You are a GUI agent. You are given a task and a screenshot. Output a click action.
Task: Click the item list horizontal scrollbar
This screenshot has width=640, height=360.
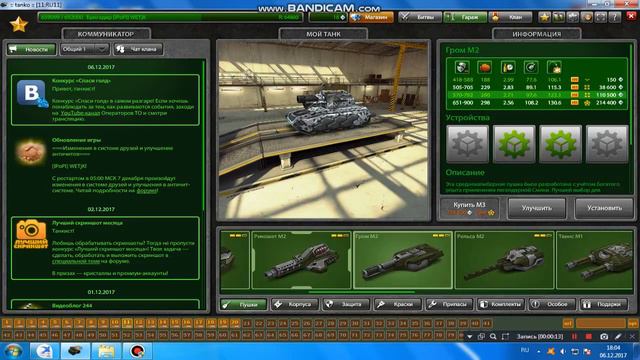(362, 292)
